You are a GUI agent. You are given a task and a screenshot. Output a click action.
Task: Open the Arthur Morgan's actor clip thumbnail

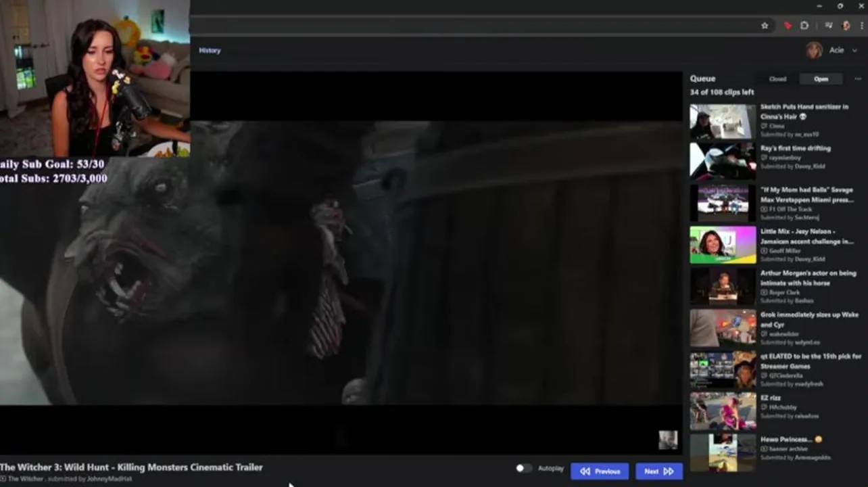point(723,286)
